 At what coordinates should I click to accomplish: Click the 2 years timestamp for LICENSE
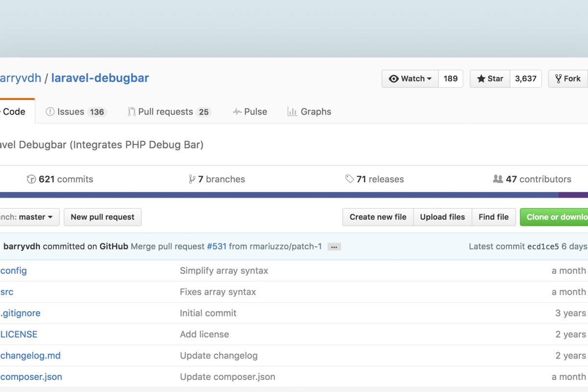pyautogui.click(x=571, y=335)
